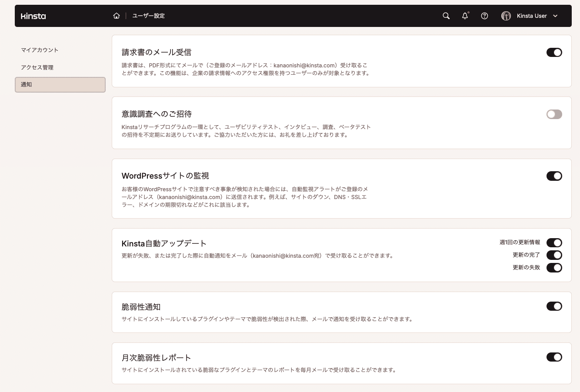Toggle 請求書のメール受信 switch off
580x392 pixels.
(x=554, y=53)
